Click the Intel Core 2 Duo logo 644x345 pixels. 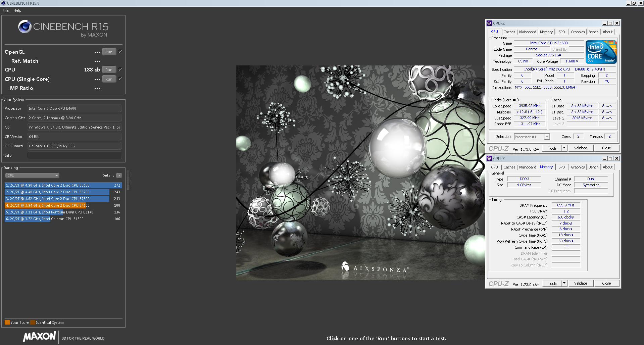[x=601, y=52]
